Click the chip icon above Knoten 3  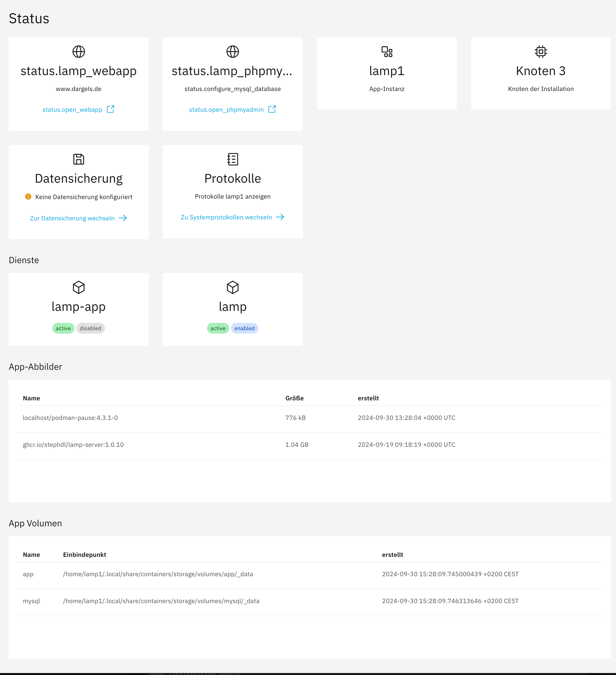[541, 52]
